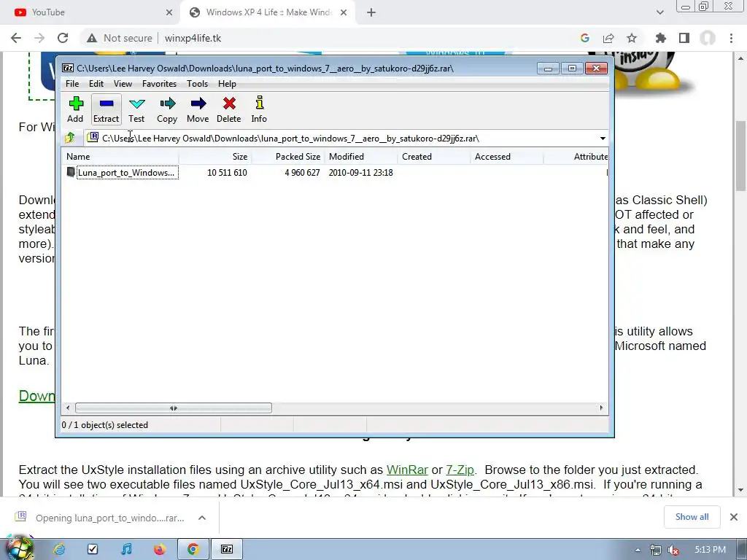Click the file list's left scroll arrow
The width and height of the screenshot is (747, 560).
click(x=68, y=408)
